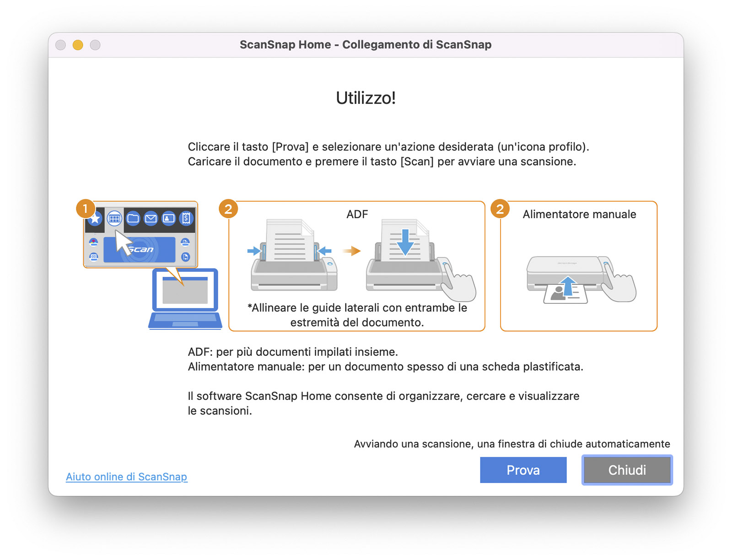
Task: Click the "*Allineare le guide laterali" note
Action: click(x=357, y=315)
